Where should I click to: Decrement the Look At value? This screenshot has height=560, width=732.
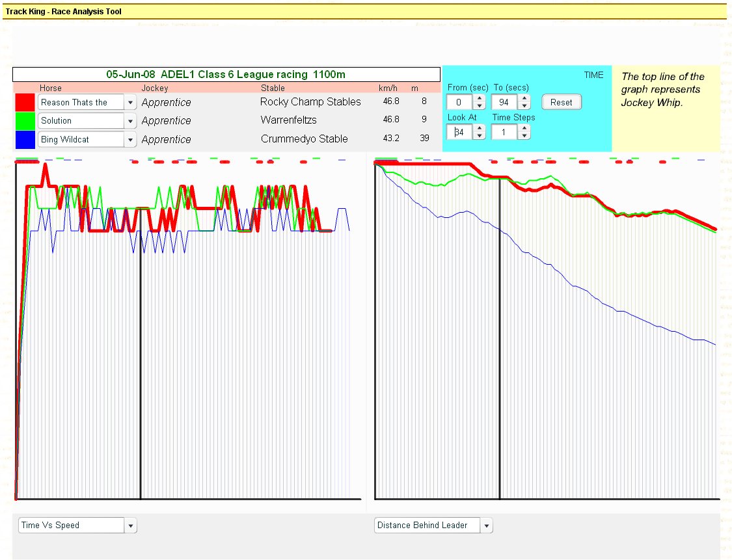click(480, 136)
